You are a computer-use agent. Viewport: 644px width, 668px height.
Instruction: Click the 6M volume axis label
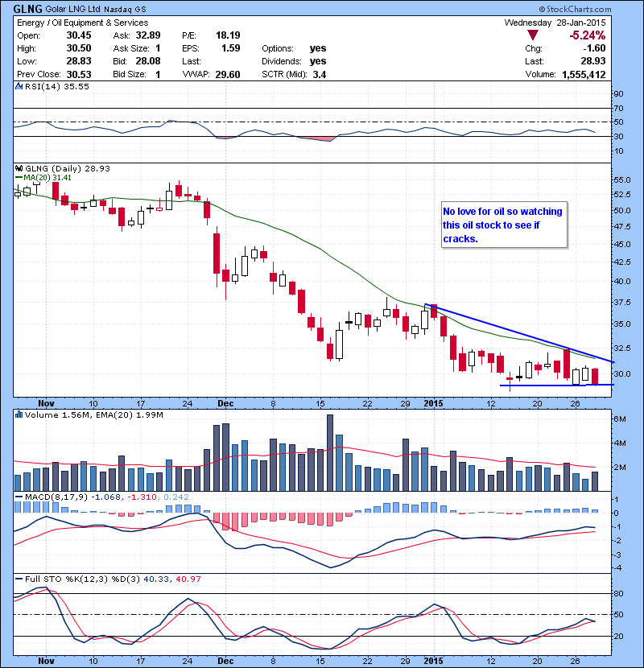coord(620,419)
